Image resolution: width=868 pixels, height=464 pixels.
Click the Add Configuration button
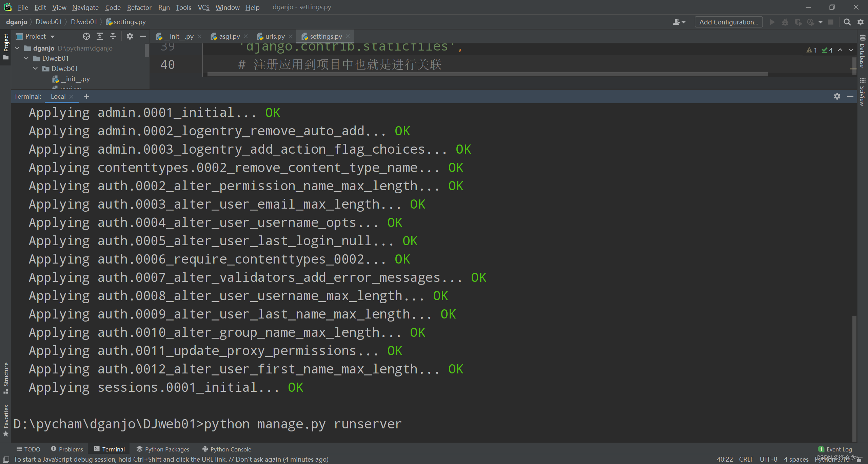coord(728,22)
